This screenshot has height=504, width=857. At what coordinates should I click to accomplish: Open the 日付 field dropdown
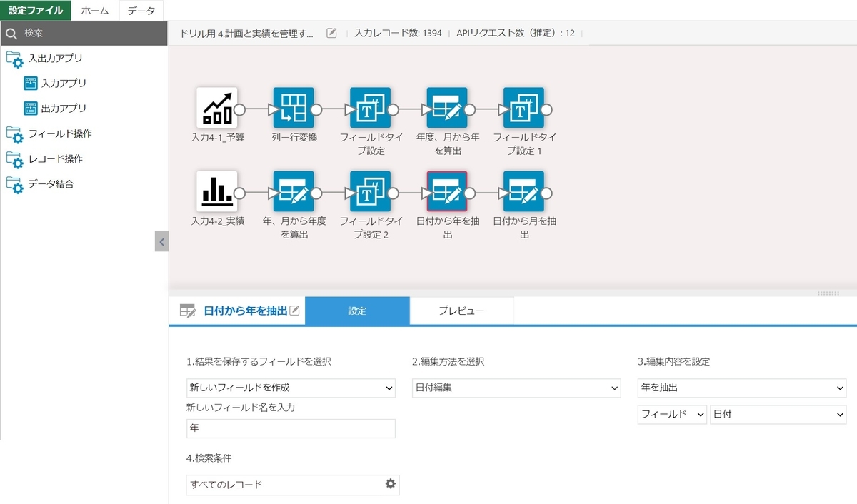click(x=778, y=415)
